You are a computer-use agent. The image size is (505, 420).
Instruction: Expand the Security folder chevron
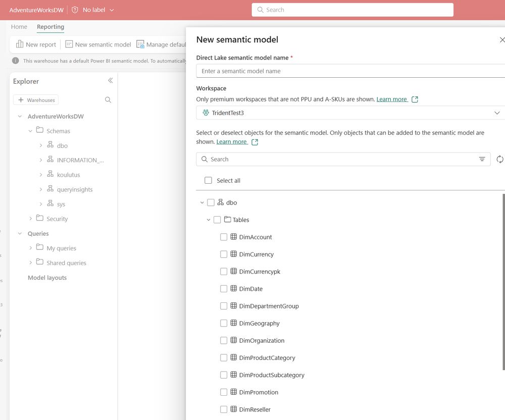tap(30, 219)
